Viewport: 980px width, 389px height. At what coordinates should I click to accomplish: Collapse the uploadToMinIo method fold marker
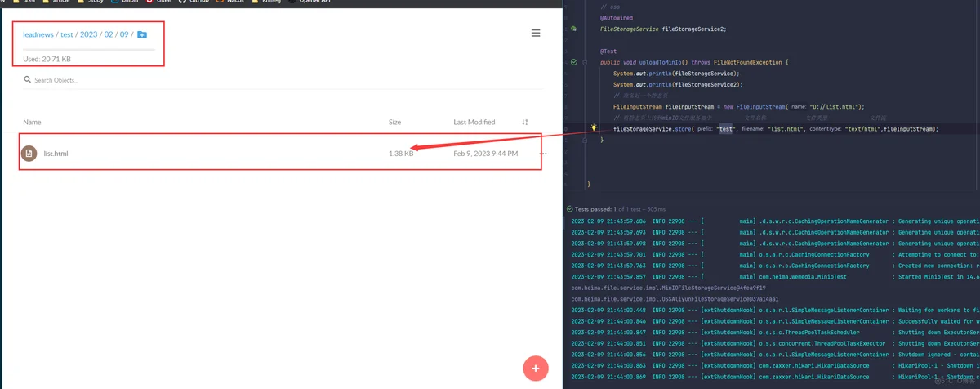[x=585, y=62]
